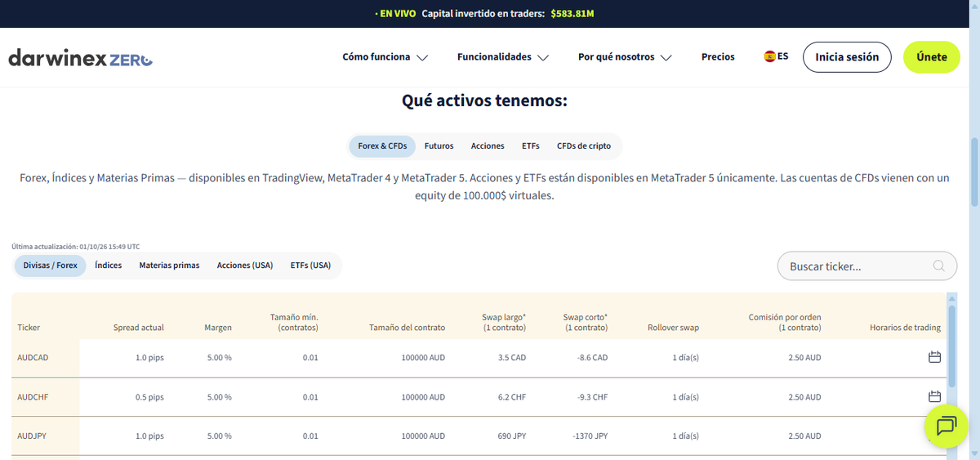The image size is (980, 460).
Task: Select the Índices sub-tab
Action: point(109,266)
